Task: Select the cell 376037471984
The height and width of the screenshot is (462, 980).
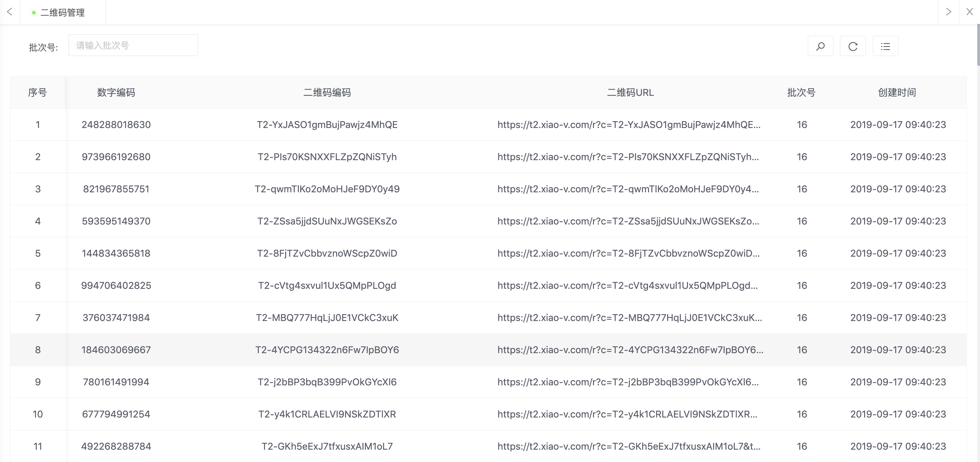Action: tap(116, 318)
